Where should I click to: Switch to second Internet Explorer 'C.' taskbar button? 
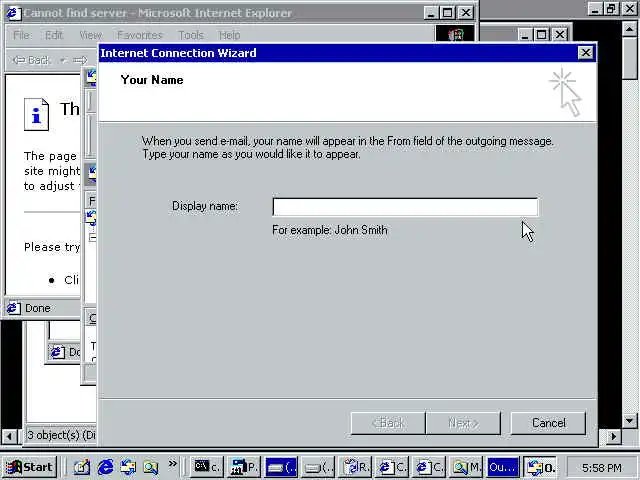point(429,467)
